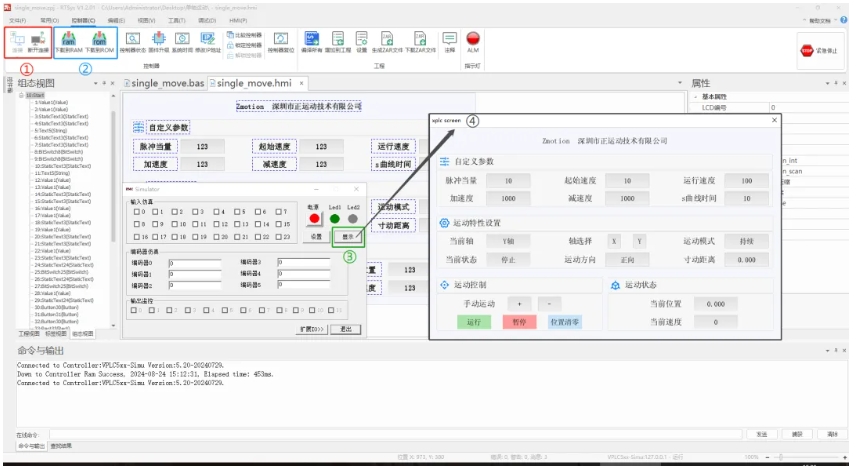Download program to ROM
The height and width of the screenshot is (471, 856).
100,41
